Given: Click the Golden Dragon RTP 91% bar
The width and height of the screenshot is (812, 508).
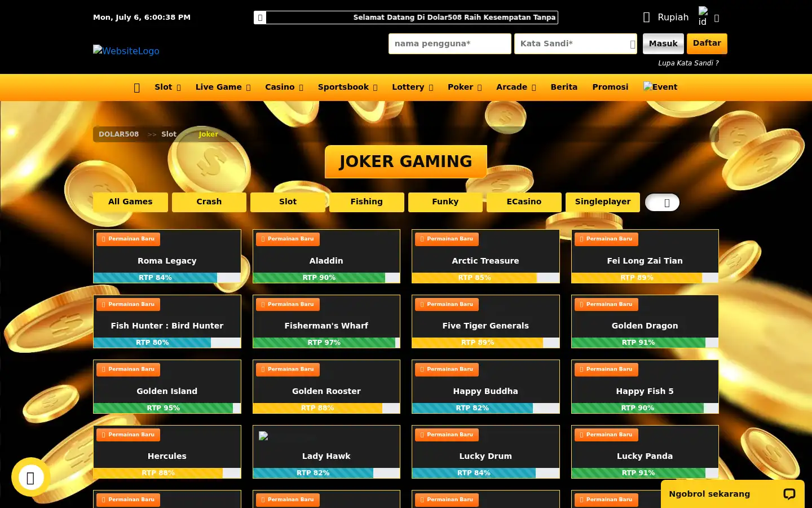Looking at the screenshot, I should [x=645, y=343].
